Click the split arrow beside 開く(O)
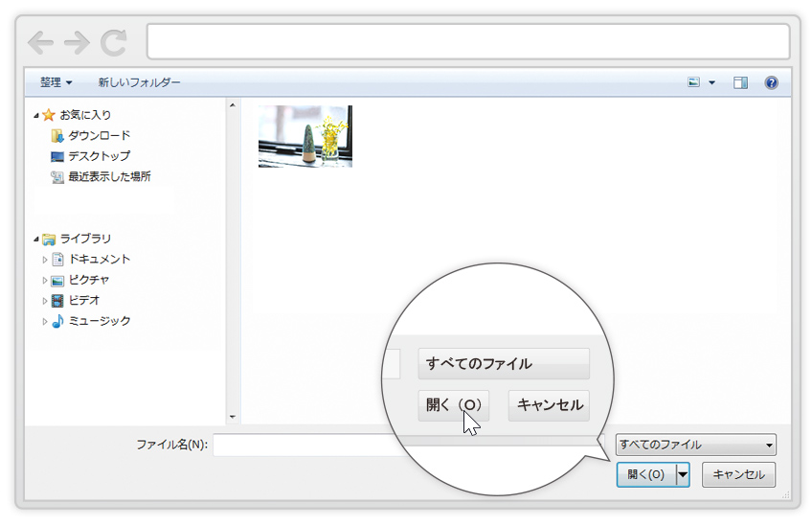The width and height of the screenshot is (812, 526). pos(682,474)
